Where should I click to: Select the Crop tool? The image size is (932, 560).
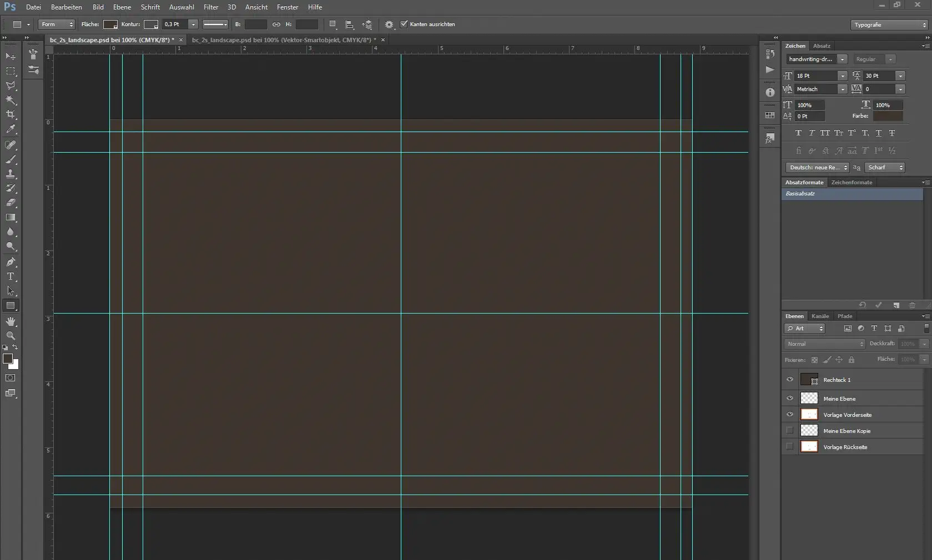pos(11,114)
